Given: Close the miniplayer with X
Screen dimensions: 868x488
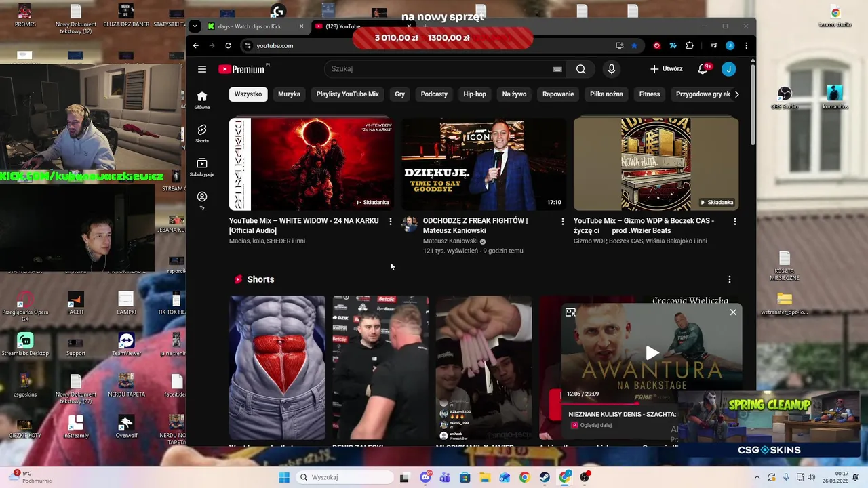Looking at the screenshot, I should (733, 312).
